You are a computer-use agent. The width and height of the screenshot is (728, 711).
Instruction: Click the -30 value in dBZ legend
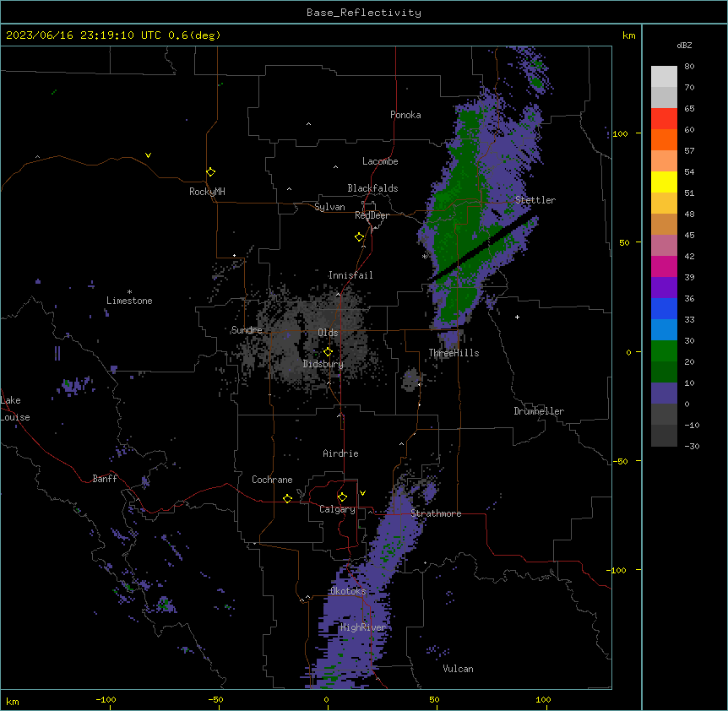point(692,447)
